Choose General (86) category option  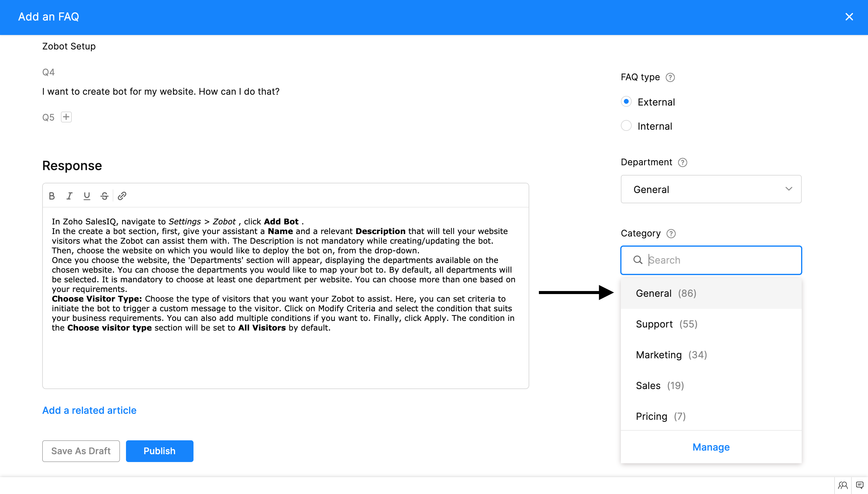tap(666, 293)
